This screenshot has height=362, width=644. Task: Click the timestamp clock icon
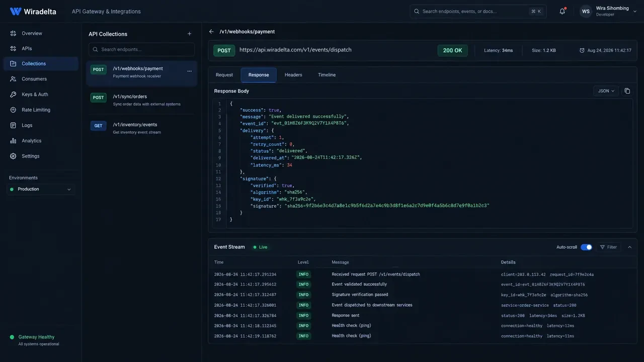pyautogui.click(x=582, y=50)
